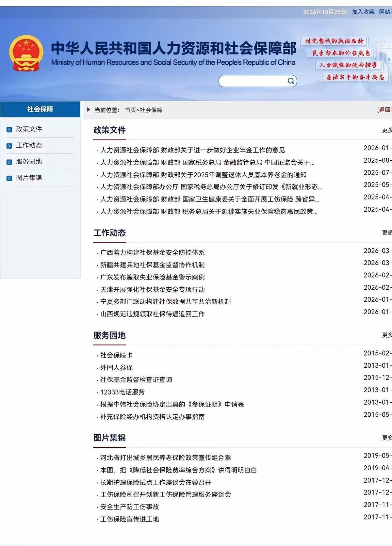Viewport: 392px width, 546px height.
Task: Open the 新就业形态 policy document link
Action: tap(211, 187)
